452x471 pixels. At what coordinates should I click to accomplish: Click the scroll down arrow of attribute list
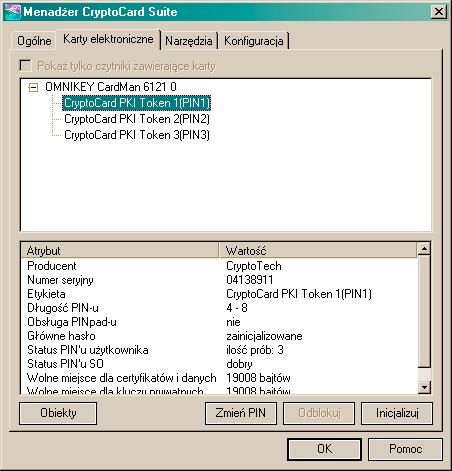coord(424,387)
